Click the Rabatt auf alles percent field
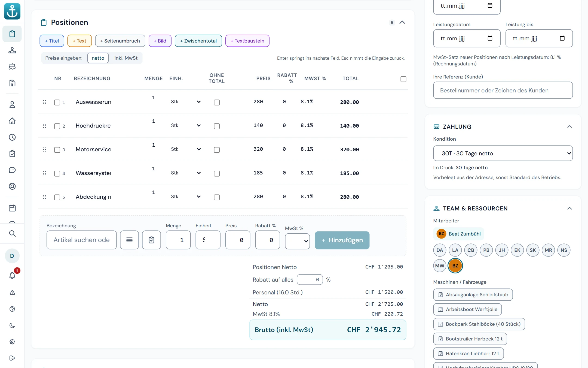The image size is (588, 368). click(310, 280)
